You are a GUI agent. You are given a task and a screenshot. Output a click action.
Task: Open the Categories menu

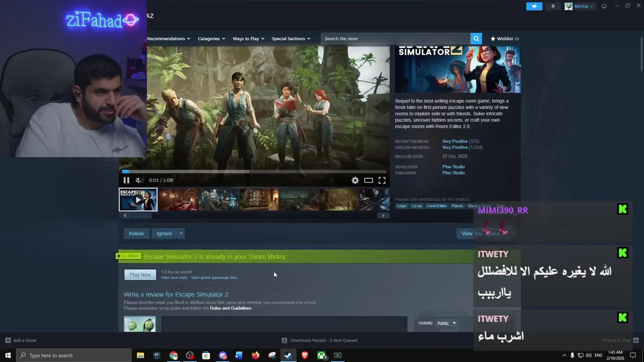coord(211,39)
